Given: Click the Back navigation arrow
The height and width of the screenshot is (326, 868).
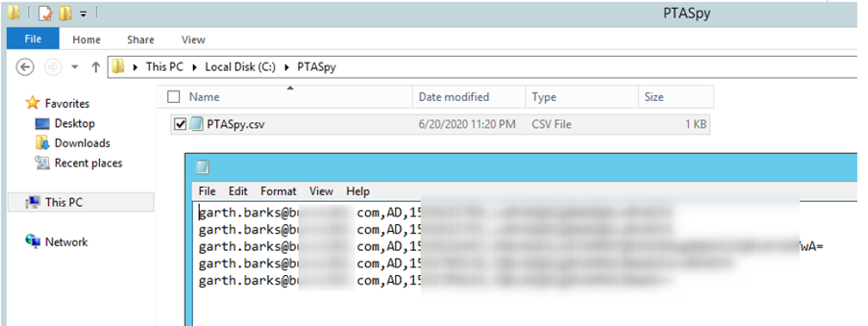Looking at the screenshot, I should pos(26,67).
